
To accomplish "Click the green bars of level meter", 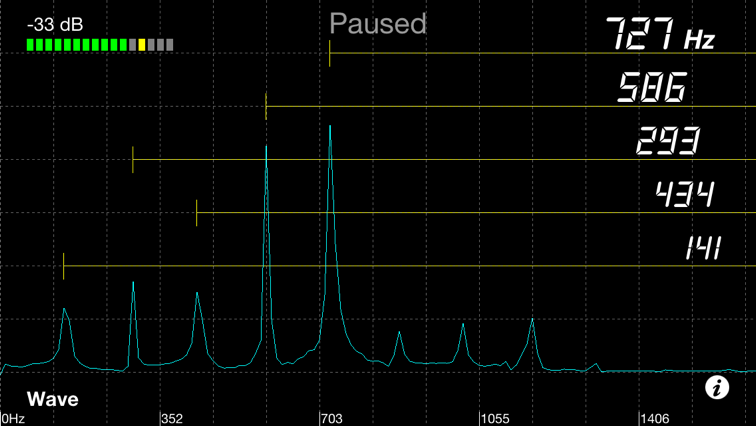I will tap(77, 45).
